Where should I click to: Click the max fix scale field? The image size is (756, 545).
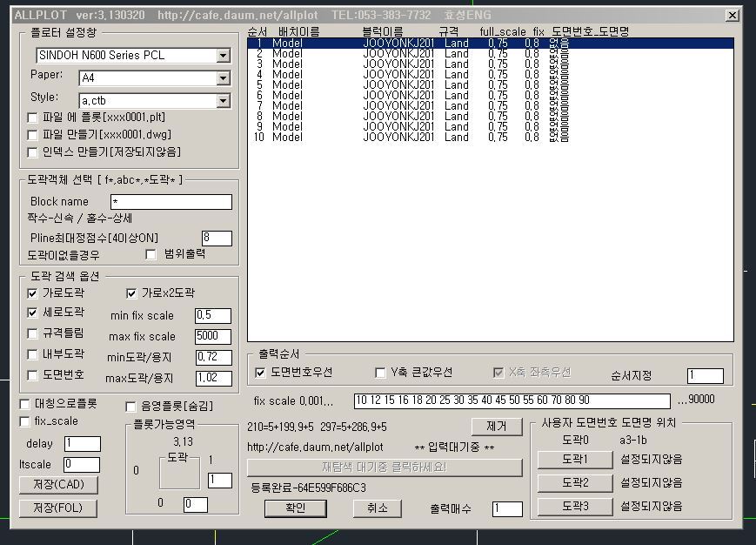click(x=213, y=337)
